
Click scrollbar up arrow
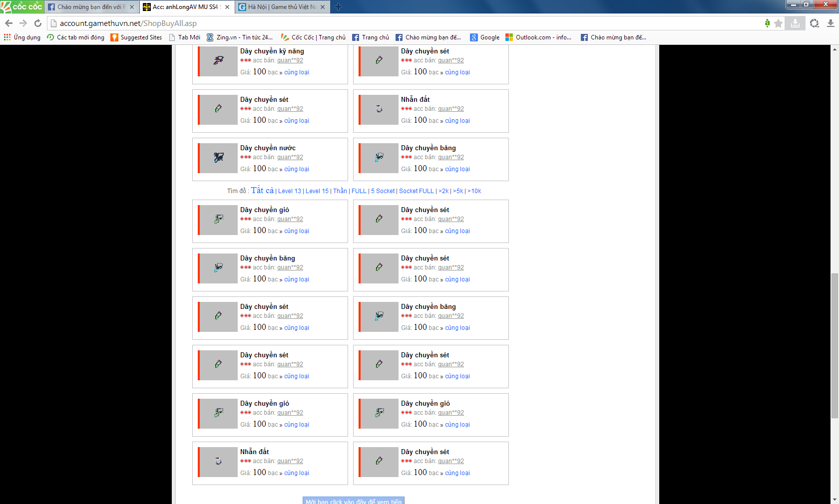(x=835, y=49)
